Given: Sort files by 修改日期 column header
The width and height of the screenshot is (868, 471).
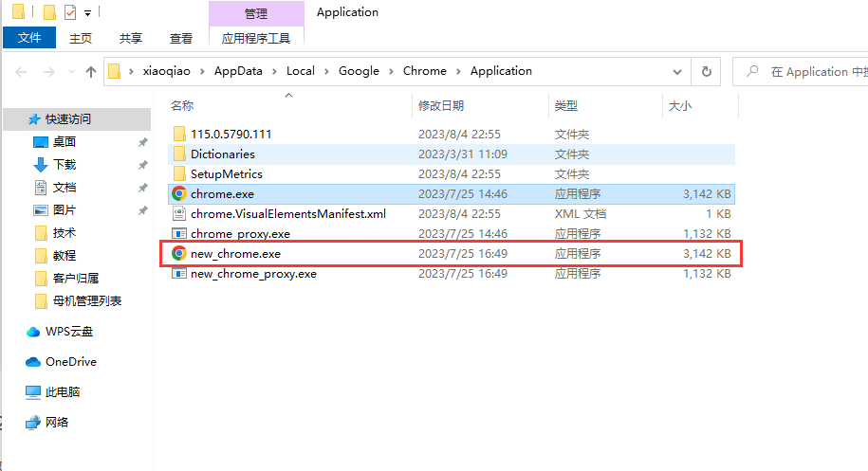Looking at the screenshot, I should click(441, 106).
